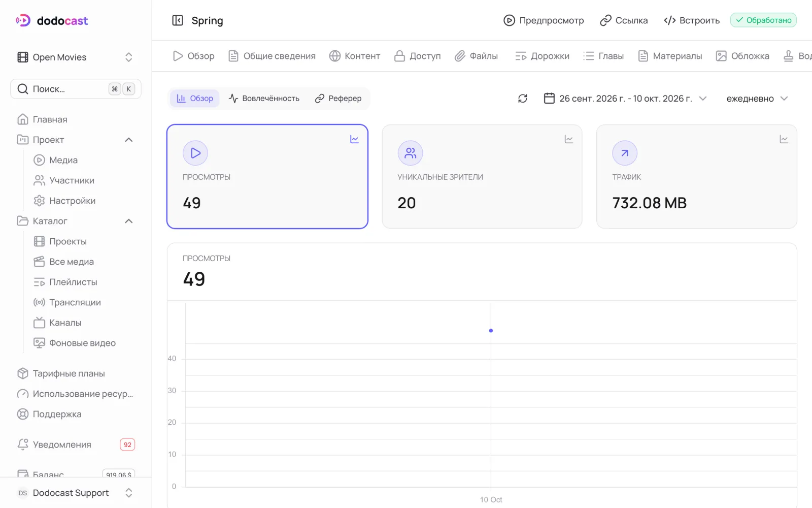Collapse sidebar using panel icon beside Spring
This screenshot has height=508, width=812.
click(x=178, y=20)
